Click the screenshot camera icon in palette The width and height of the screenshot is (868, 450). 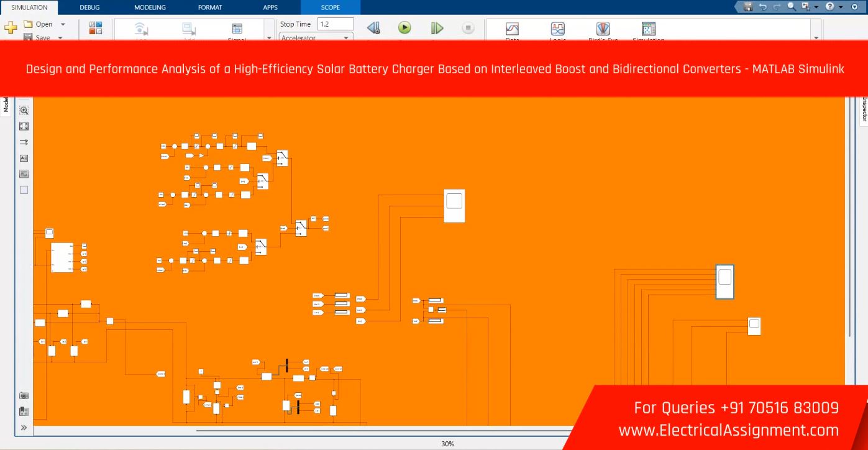coord(24,395)
